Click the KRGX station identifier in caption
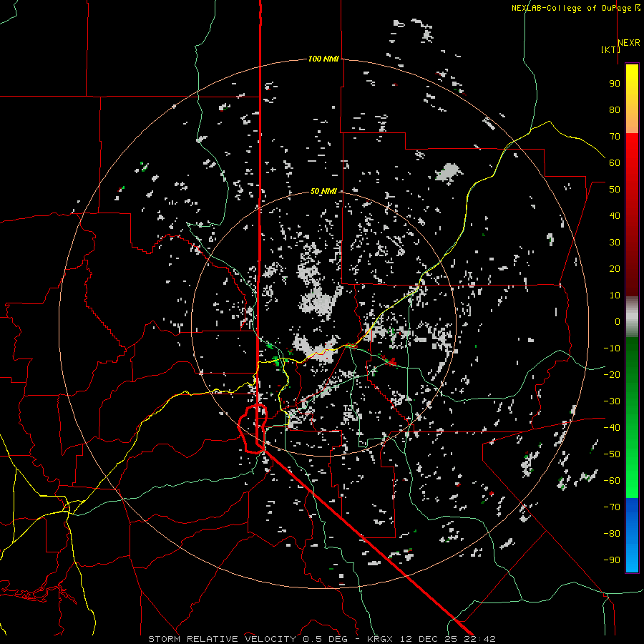The height and width of the screenshot is (644, 644). click(x=380, y=639)
